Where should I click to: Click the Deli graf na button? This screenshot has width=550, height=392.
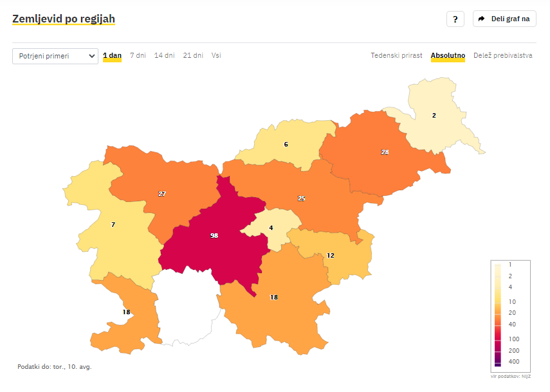point(504,19)
